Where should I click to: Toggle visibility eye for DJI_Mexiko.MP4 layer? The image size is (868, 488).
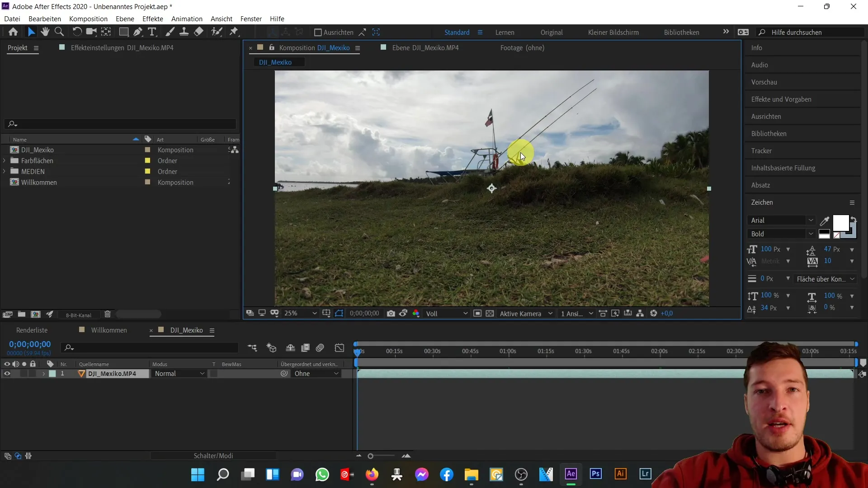[7, 373]
